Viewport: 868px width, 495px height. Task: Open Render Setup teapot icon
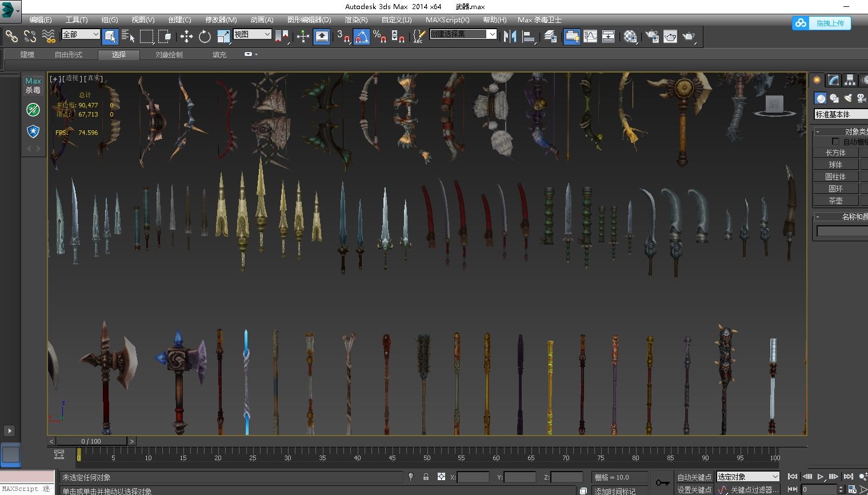coord(652,37)
